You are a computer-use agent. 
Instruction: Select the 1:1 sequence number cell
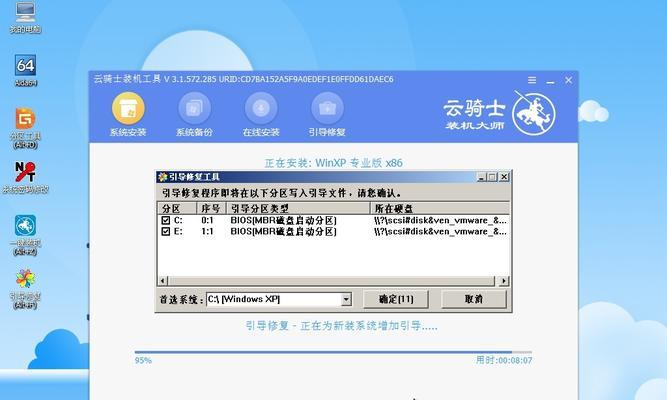207,231
